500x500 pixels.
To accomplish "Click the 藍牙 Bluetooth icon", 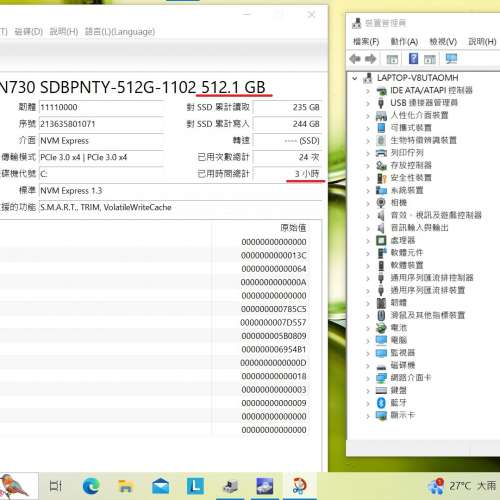I will tap(381, 403).
